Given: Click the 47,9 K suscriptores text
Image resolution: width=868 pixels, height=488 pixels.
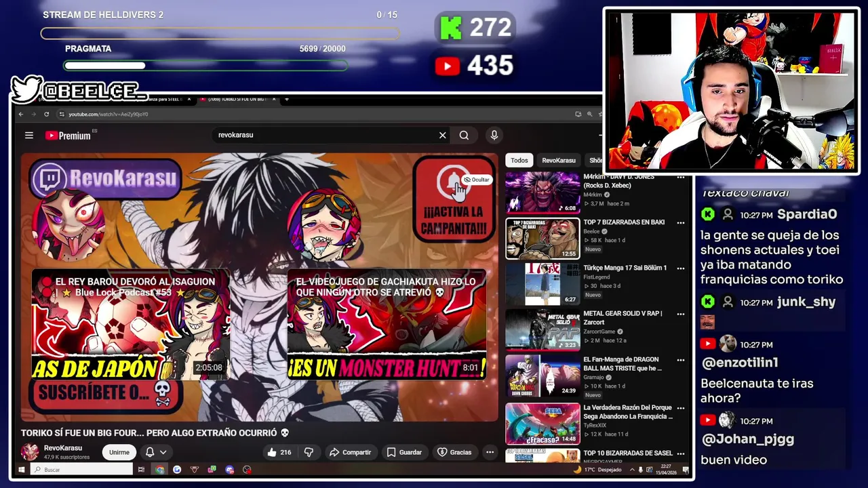Looking at the screenshot, I should 66,457.
